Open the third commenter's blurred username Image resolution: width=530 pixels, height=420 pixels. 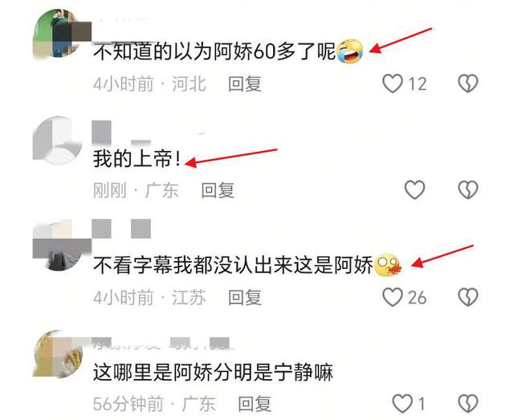coord(122,228)
